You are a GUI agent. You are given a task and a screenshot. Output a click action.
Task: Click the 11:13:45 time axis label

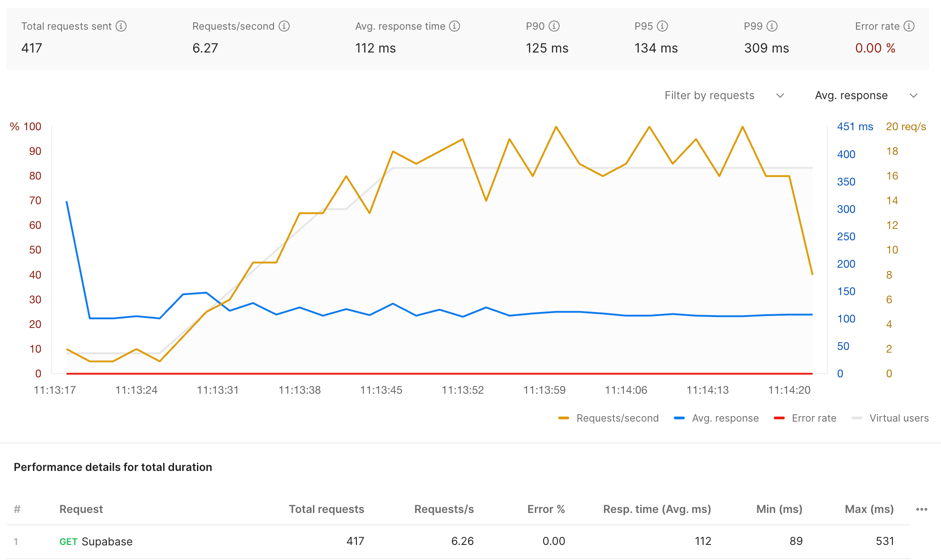click(x=381, y=390)
